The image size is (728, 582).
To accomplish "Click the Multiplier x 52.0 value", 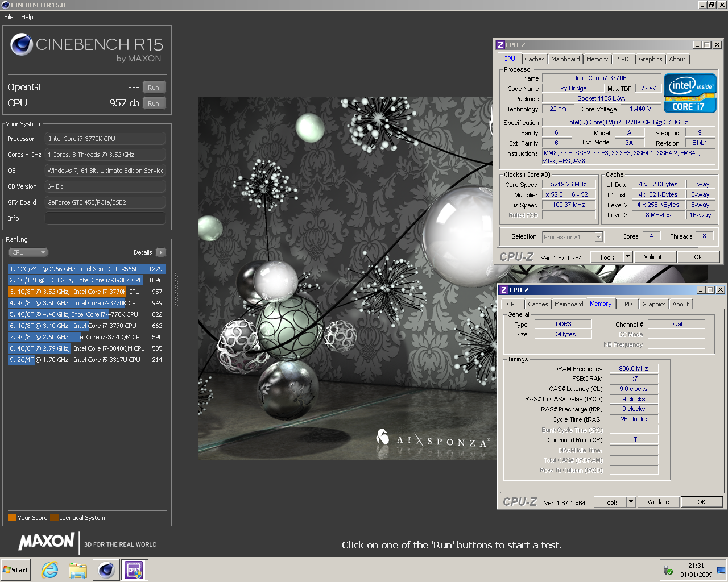I will [x=568, y=195].
